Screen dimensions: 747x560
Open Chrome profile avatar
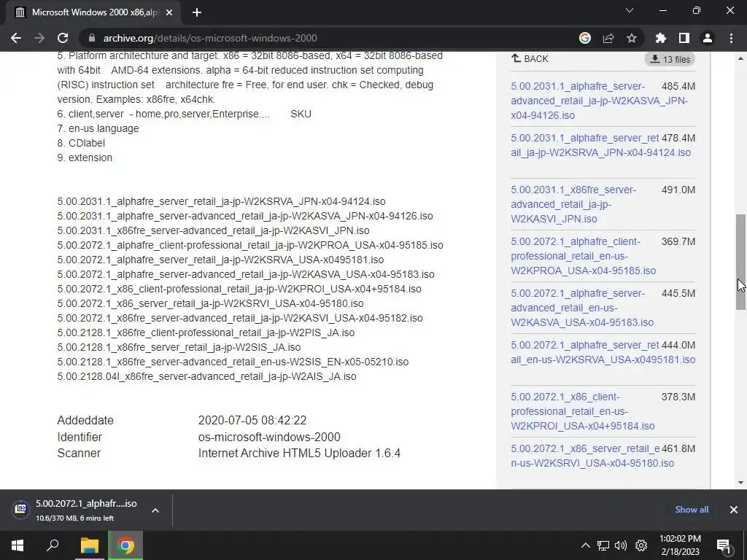[708, 38]
